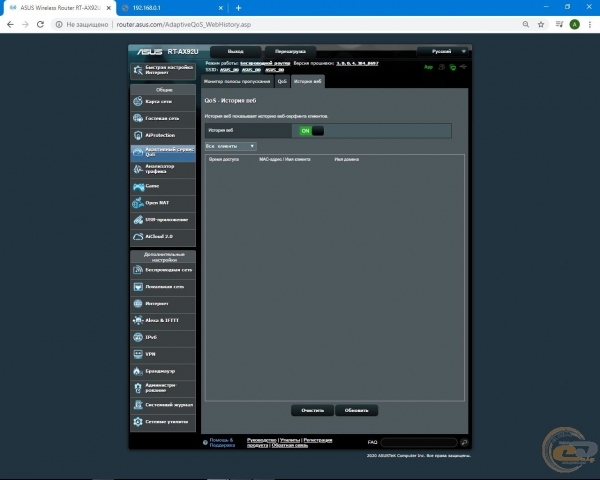The height and width of the screenshot is (480, 600).
Task: Open the Open NAT sidebar icon
Action: (x=138, y=203)
